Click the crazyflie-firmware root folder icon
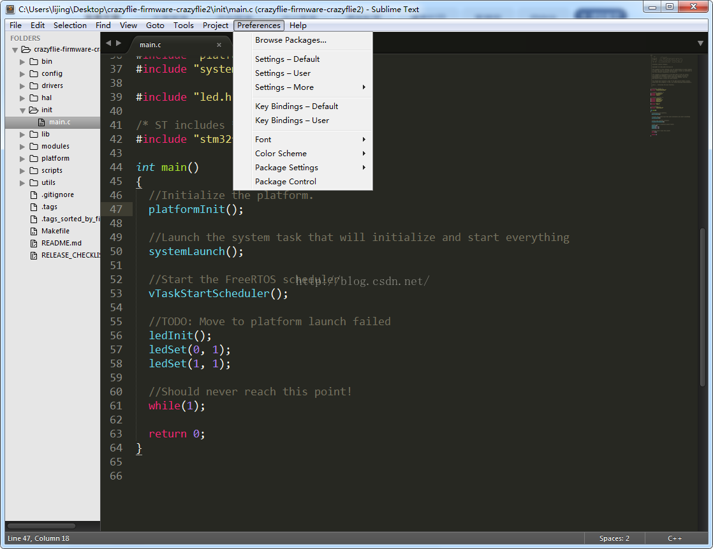The height and width of the screenshot is (549, 713). (26, 49)
